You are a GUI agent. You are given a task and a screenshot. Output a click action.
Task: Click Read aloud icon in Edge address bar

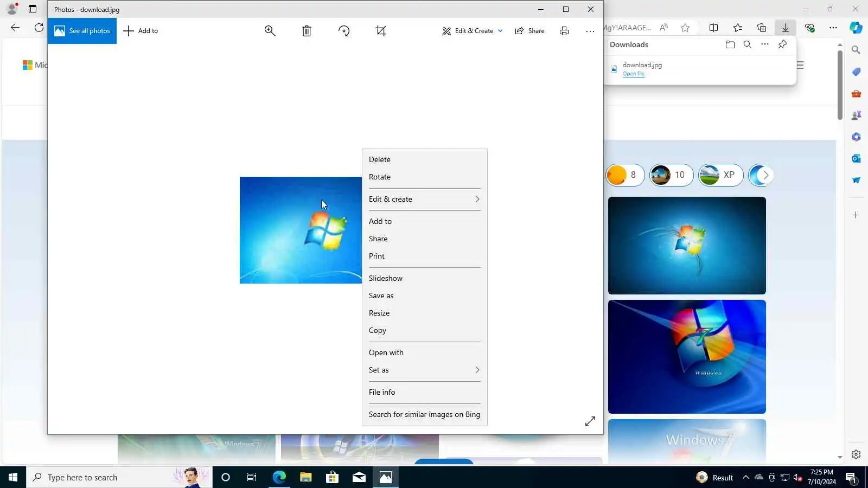point(663,28)
